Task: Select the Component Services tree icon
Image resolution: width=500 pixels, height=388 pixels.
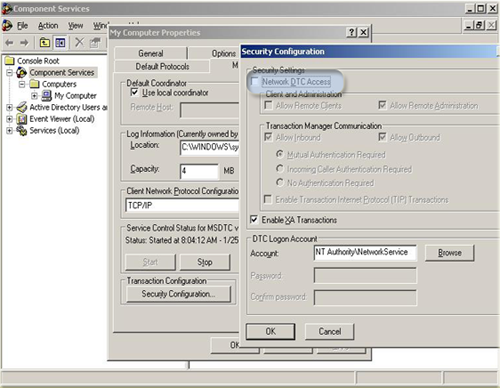Action: tap(22, 72)
